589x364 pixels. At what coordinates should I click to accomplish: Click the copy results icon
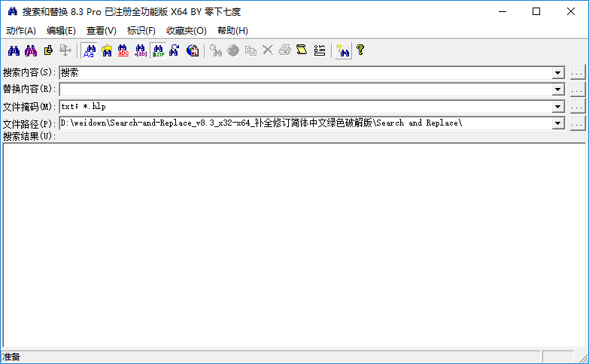(x=250, y=50)
